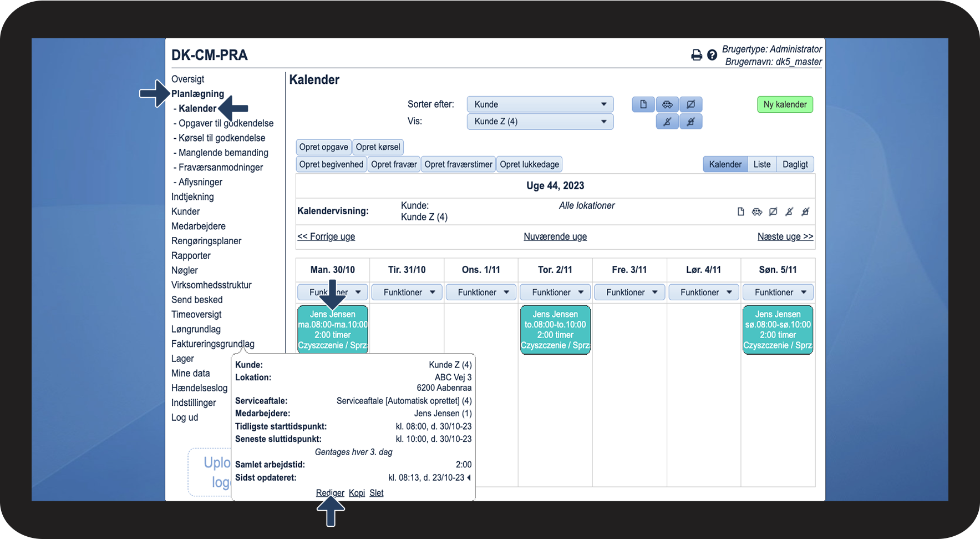980x539 pixels.
Task: Switch to the Liste view
Action: coord(761,164)
